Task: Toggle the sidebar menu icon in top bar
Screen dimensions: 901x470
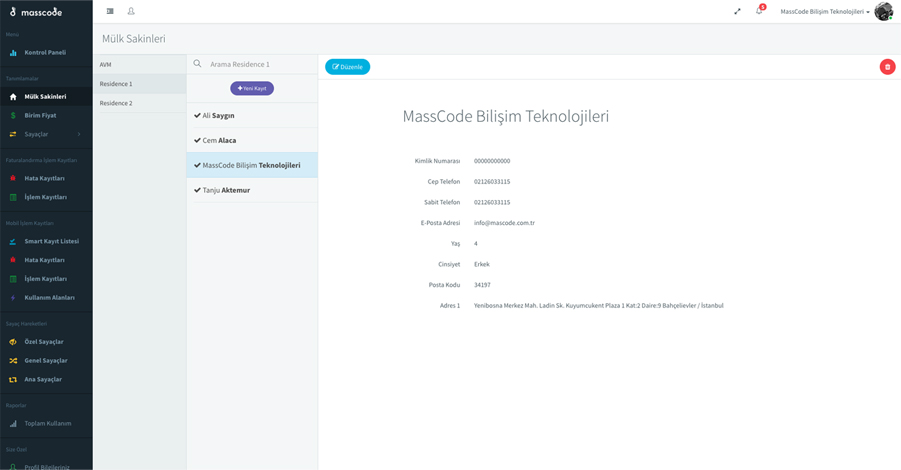Action: coord(110,11)
